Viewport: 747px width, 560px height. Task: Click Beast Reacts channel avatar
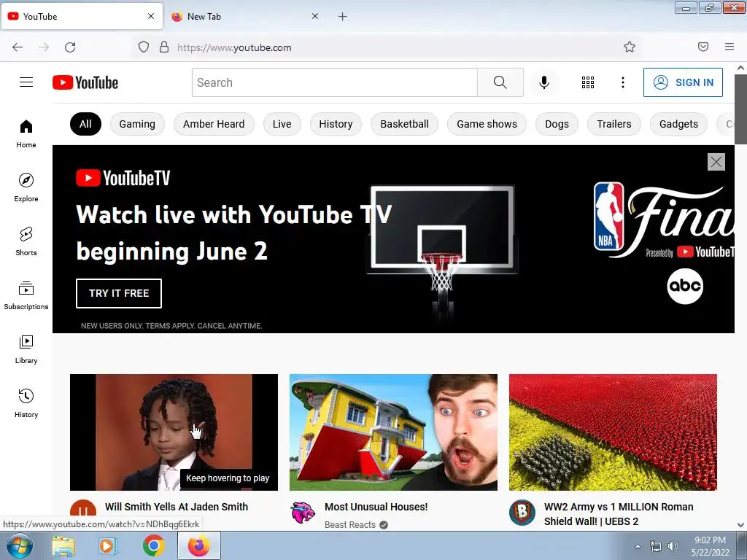click(303, 513)
